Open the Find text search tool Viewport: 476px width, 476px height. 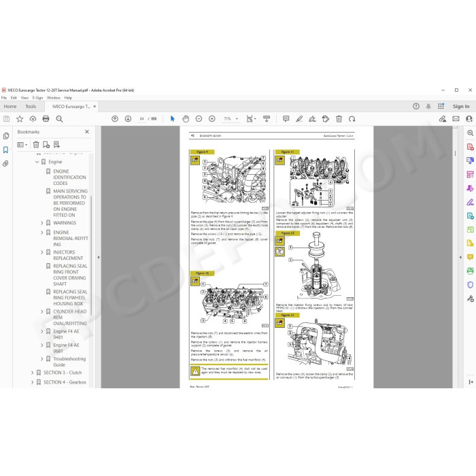59,119
